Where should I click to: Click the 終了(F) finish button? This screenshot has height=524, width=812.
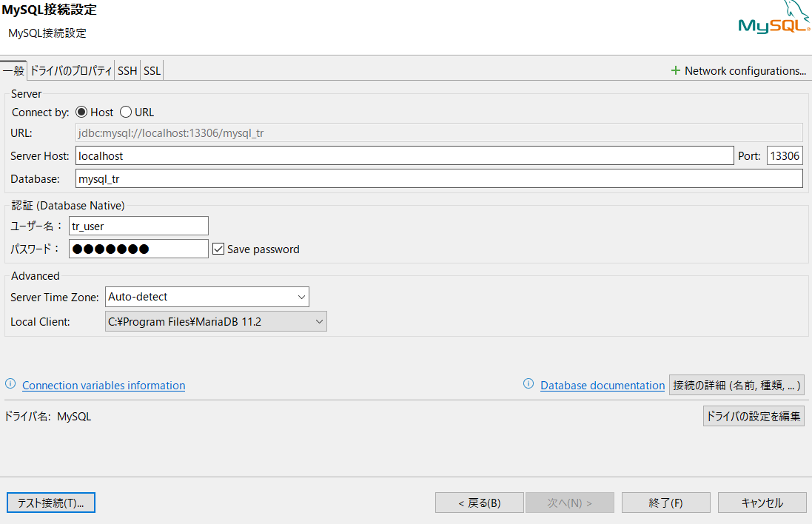(666, 503)
